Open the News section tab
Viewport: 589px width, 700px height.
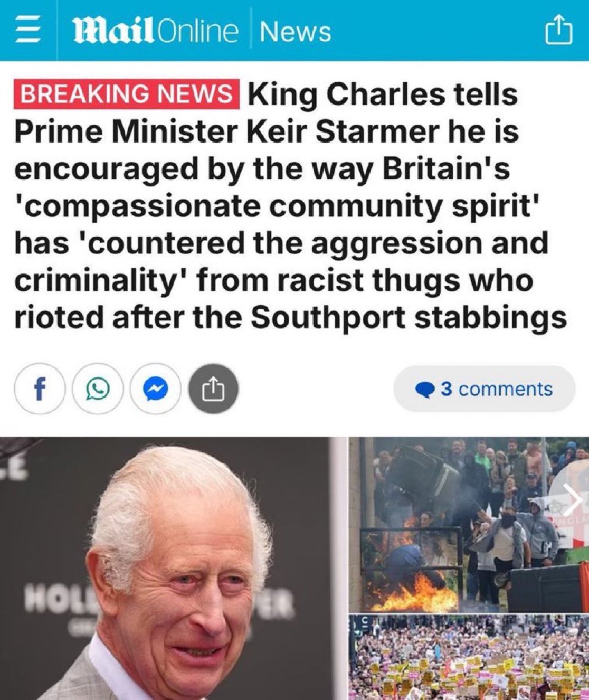[296, 32]
